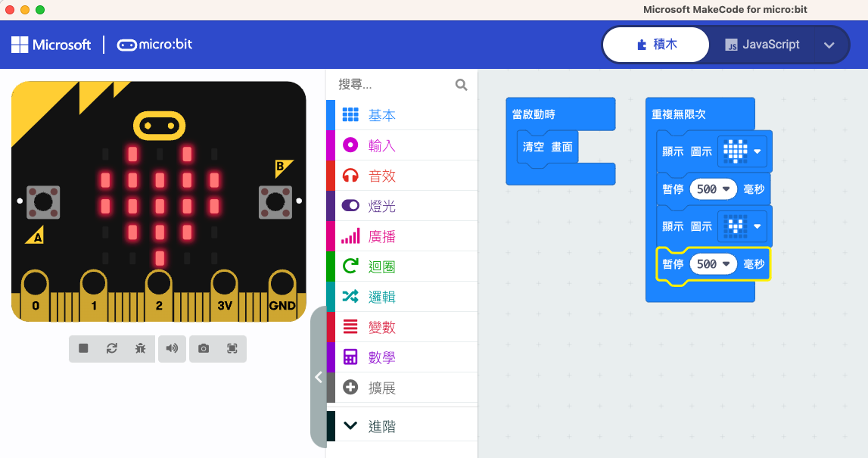Take a simulator screenshot with the camera icon

204,348
